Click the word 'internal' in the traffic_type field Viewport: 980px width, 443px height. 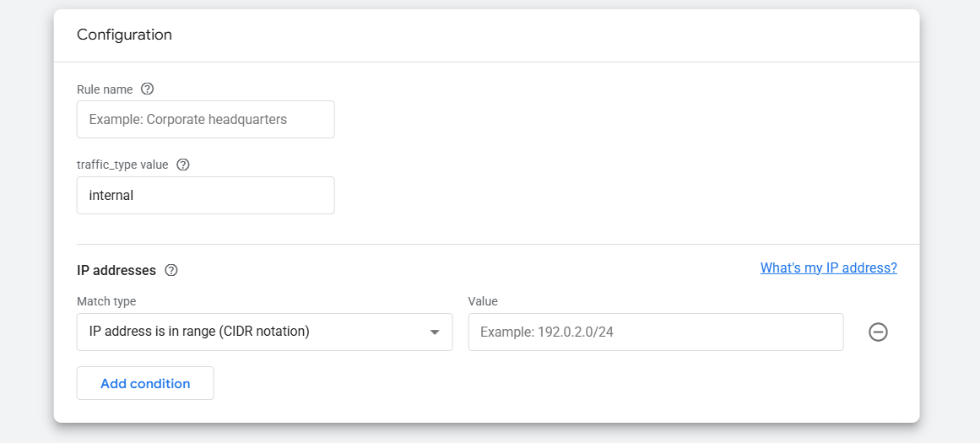[111, 196]
